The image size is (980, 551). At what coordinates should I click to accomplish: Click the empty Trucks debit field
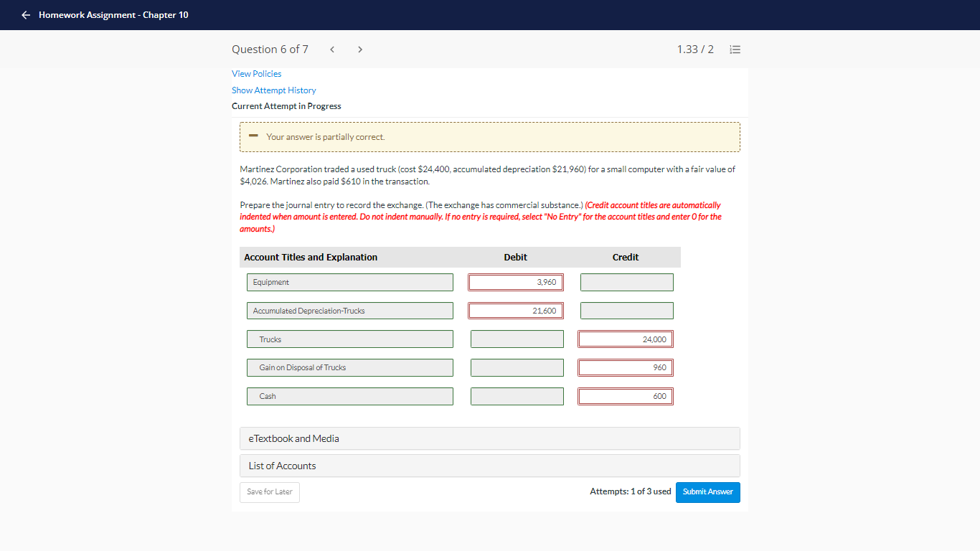coord(517,339)
